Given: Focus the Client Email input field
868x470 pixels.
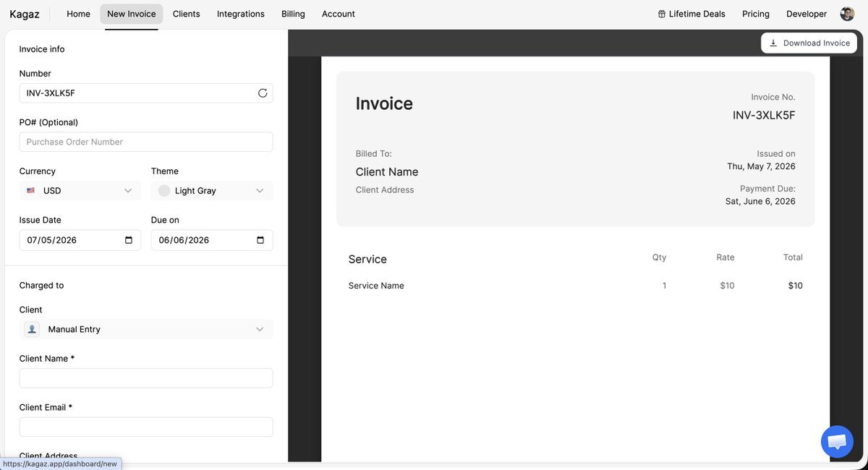Looking at the screenshot, I should (x=146, y=427).
